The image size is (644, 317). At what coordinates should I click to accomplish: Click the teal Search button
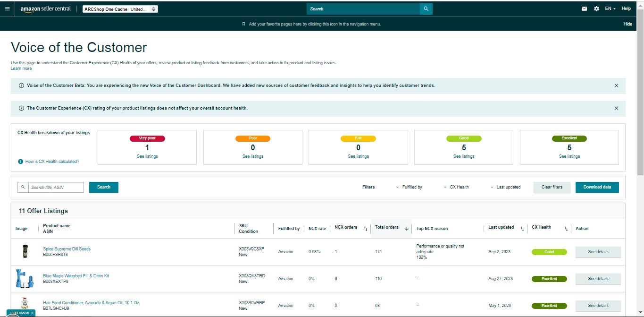coord(104,187)
